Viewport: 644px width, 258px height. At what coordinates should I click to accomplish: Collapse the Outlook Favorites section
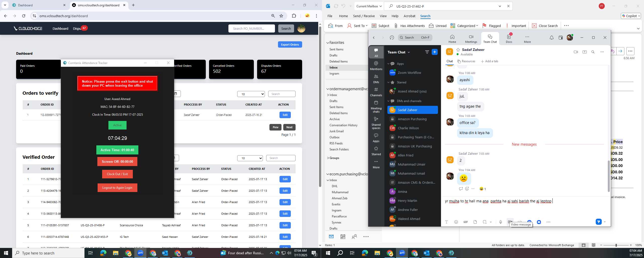328,43
